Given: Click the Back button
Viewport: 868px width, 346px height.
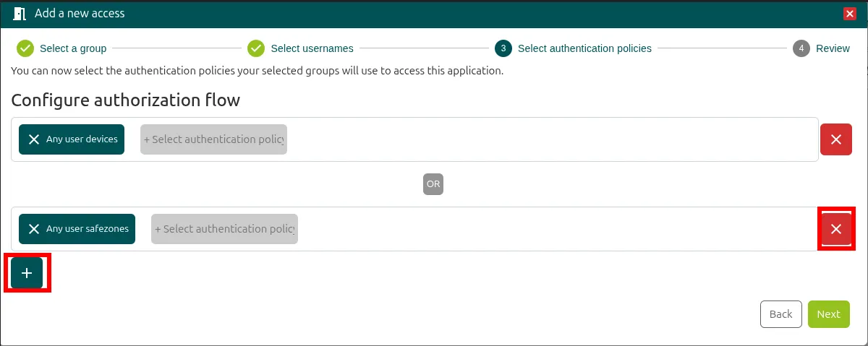Looking at the screenshot, I should point(781,314).
